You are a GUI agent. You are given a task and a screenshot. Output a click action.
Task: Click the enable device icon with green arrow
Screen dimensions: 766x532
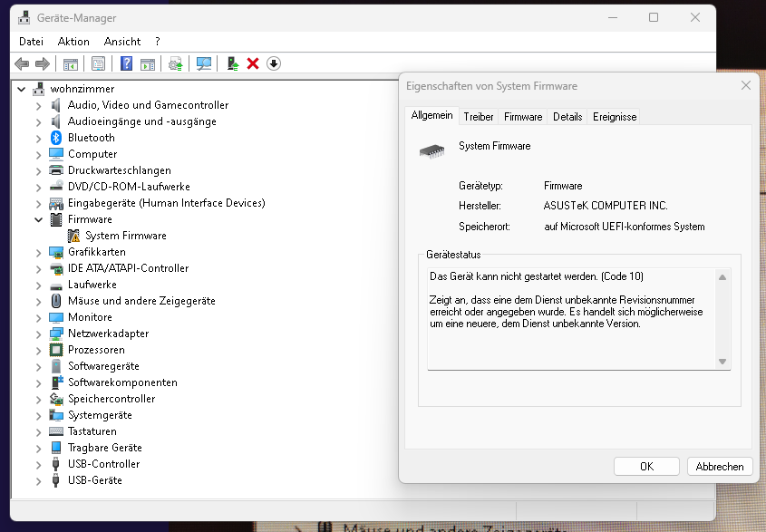pyautogui.click(x=233, y=63)
